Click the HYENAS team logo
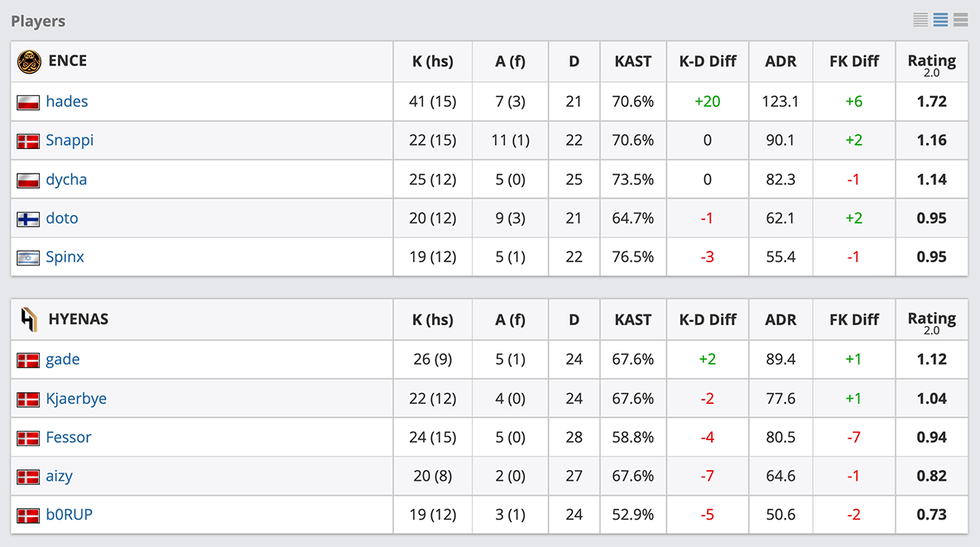The image size is (980, 547). point(29,319)
